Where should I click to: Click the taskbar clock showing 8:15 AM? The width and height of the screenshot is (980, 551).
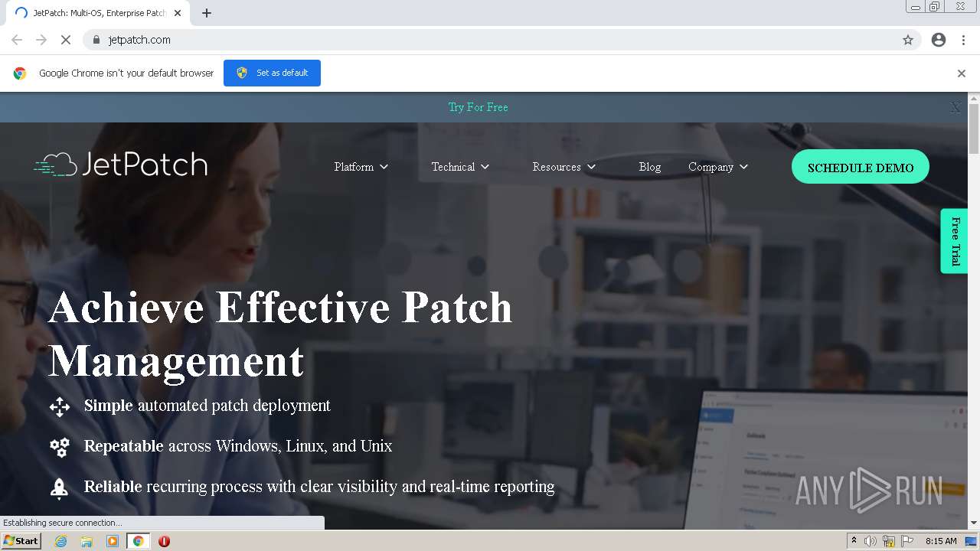pyautogui.click(x=941, y=541)
